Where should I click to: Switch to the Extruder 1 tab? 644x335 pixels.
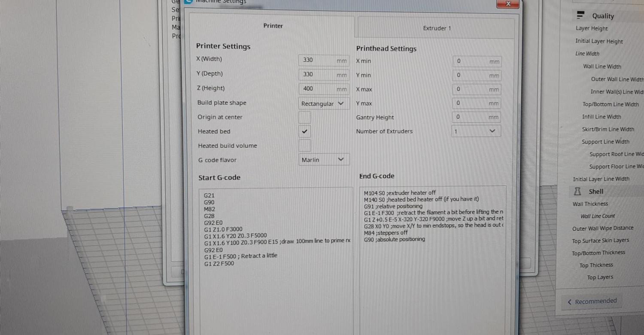[437, 28]
